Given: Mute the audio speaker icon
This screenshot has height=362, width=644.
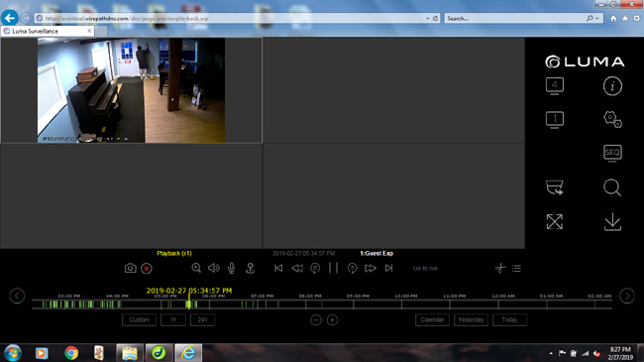Looking at the screenshot, I should pos(214,268).
